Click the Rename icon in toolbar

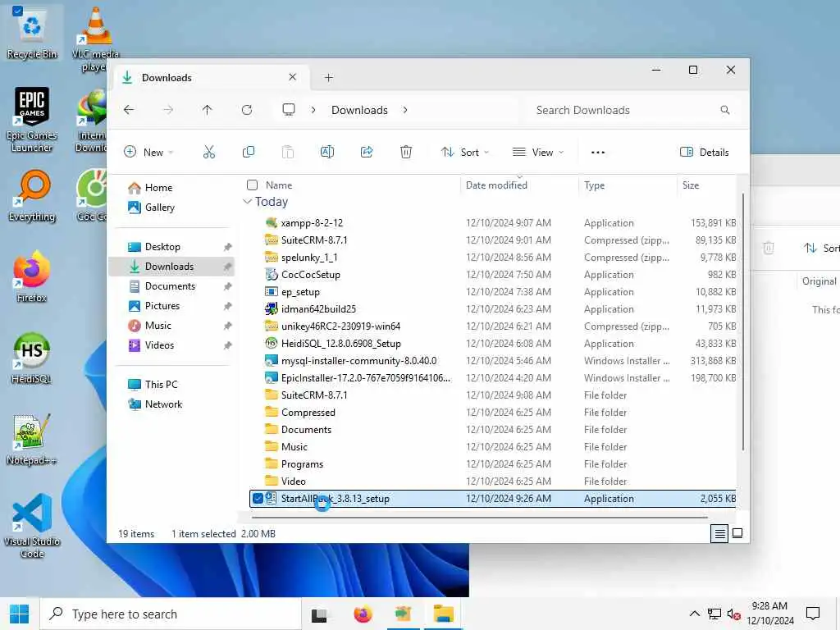[326, 152]
